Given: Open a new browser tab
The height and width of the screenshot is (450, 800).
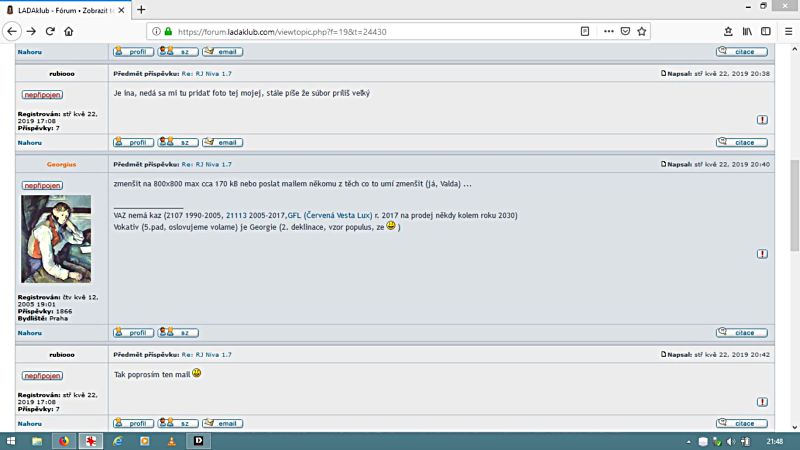Looking at the screenshot, I should [141, 9].
